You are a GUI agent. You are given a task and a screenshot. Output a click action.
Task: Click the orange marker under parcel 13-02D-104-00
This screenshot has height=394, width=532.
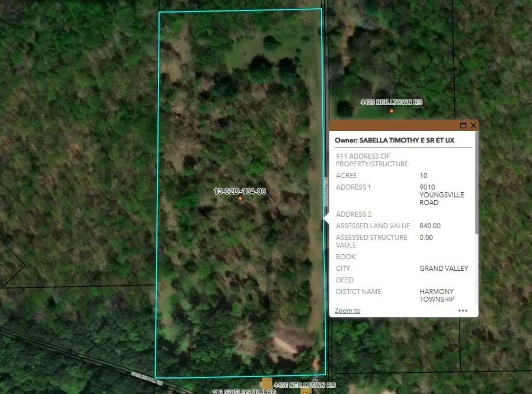click(240, 198)
